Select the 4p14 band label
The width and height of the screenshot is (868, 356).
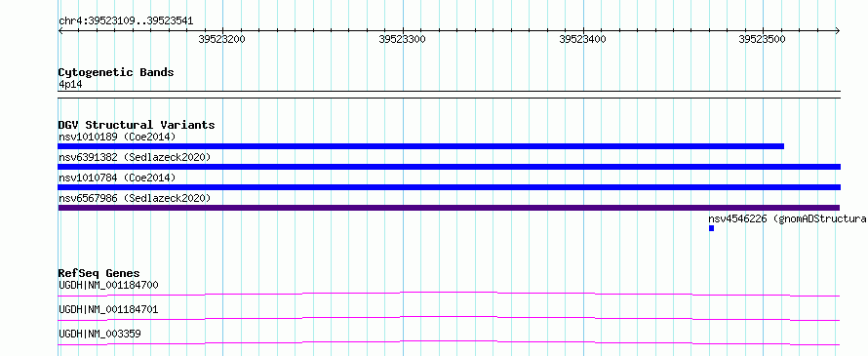coord(70,85)
